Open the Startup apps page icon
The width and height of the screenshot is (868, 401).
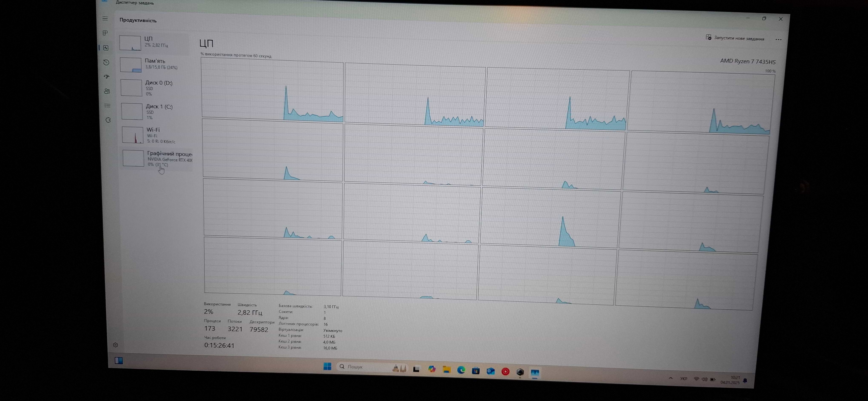coord(107,77)
